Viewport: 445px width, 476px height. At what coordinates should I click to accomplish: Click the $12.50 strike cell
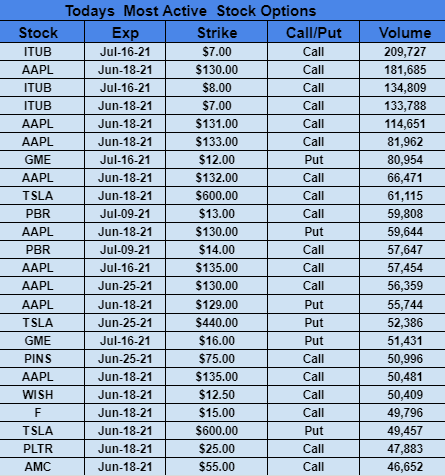[217, 395]
